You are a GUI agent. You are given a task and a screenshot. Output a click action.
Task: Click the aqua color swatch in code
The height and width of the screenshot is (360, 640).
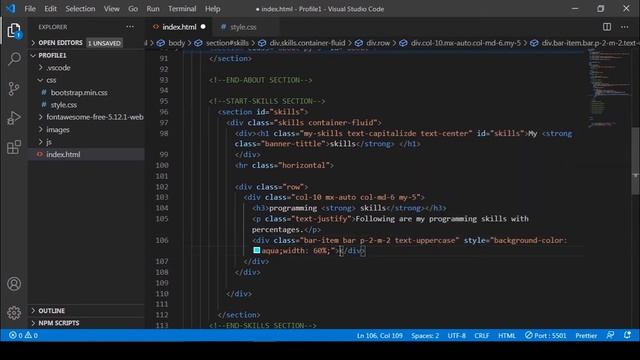pyautogui.click(x=256, y=251)
